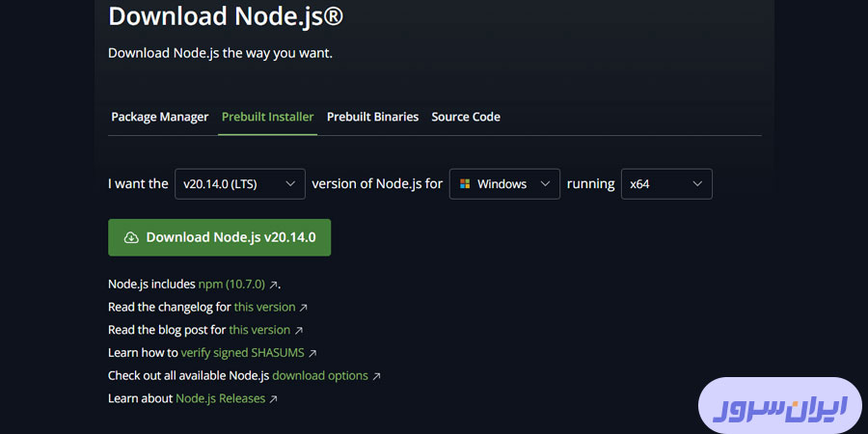Click the blog post this version link
Image resolution: width=868 pixels, height=434 pixels.
click(x=259, y=330)
